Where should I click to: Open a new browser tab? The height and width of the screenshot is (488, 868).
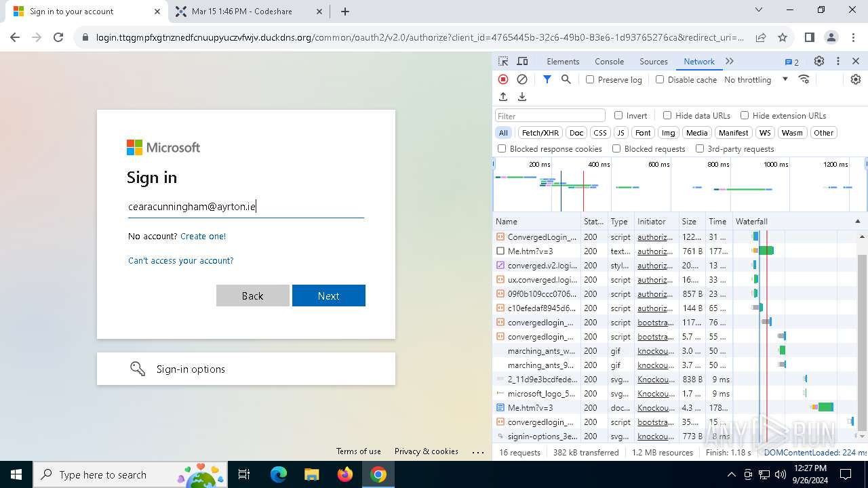pos(345,12)
